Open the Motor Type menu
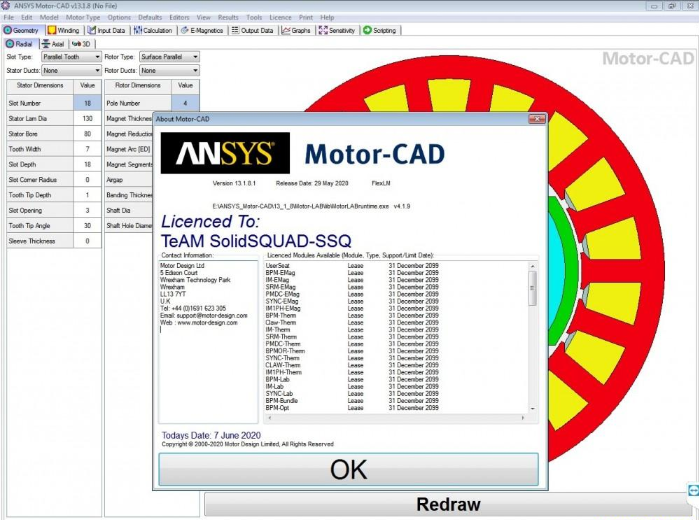699x520 pixels. [x=83, y=17]
